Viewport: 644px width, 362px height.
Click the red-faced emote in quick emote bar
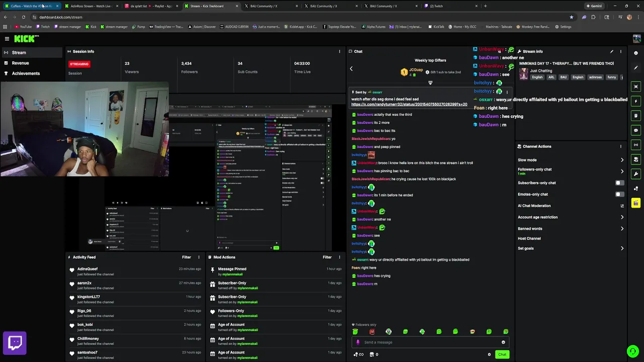(372, 332)
